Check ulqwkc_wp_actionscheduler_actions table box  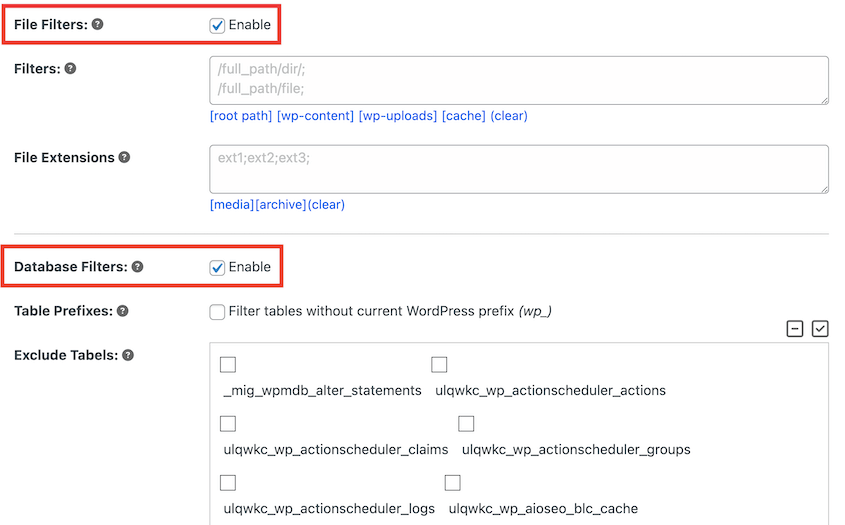click(439, 365)
